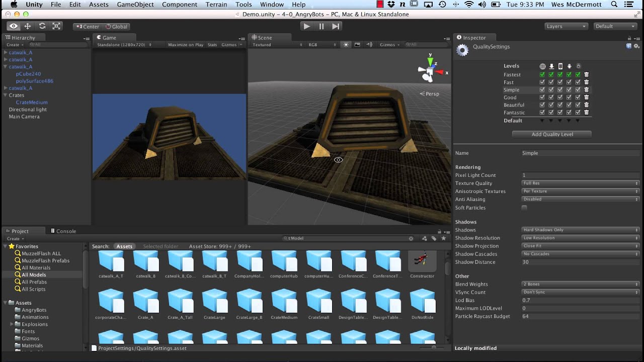Open the Shadow Resolution dropdown

coord(581,238)
